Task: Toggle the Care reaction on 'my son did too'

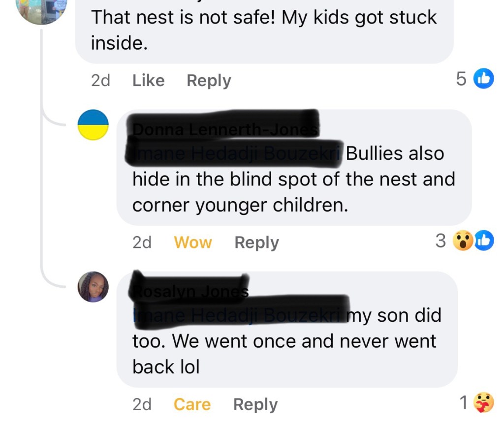Action: (192, 404)
